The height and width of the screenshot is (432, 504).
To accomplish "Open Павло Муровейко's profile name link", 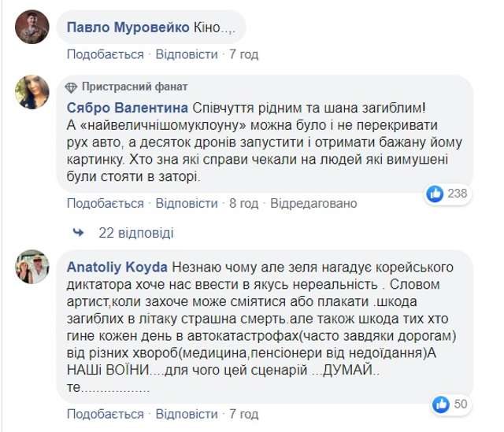I will pos(128,28).
